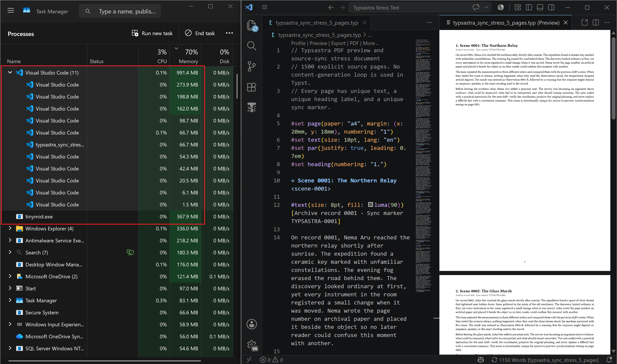617x364 pixels.
Task: Select Secure System process row
Action: coord(117,312)
